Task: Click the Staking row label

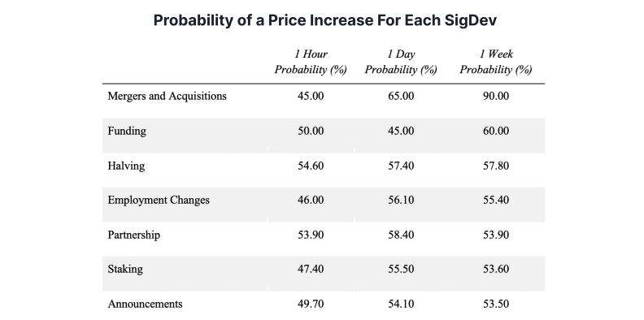Action: tap(125, 270)
